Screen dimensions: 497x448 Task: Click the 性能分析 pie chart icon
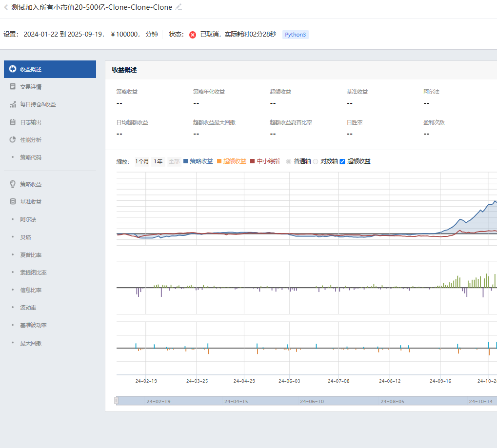(x=13, y=140)
